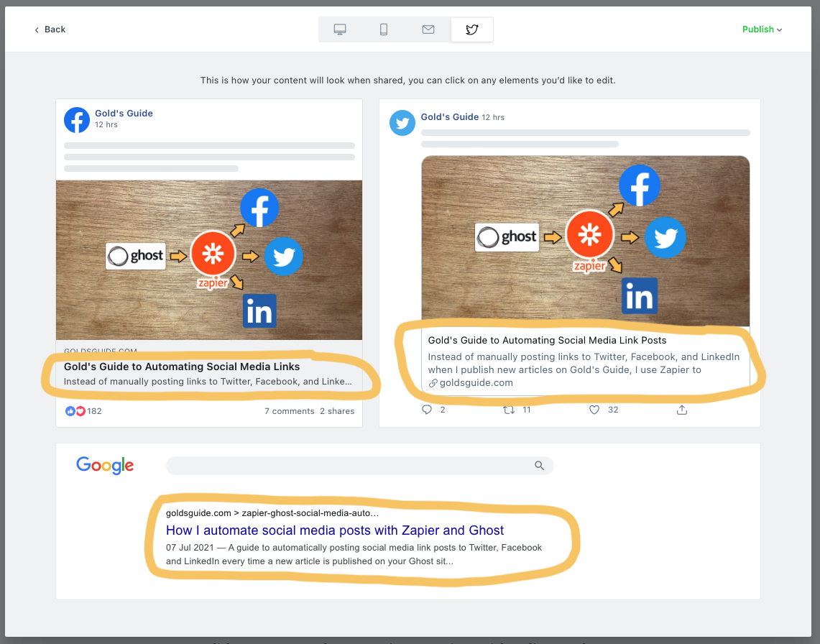
Task: Switch to the desktop preview tab
Action: 340,29
